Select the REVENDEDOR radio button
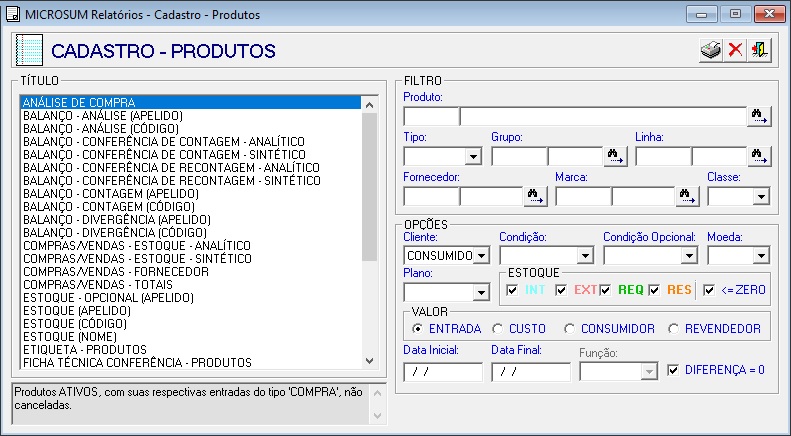Screen dimensions: 791x436 click(673, 329)
